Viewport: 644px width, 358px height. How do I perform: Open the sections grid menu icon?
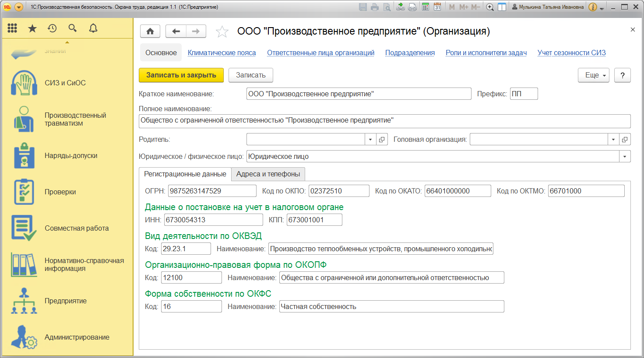(12, 28)
